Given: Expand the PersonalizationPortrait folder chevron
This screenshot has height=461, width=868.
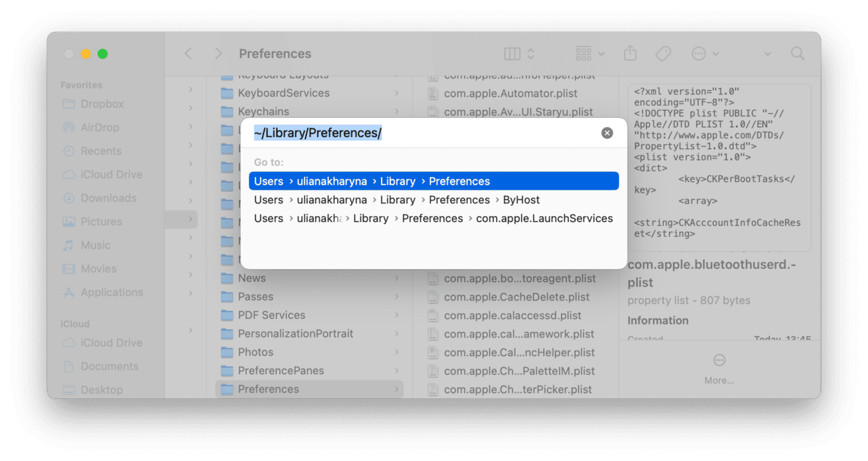Looking at the screenshot, I should pyautogui.click(x=396, y=334).
